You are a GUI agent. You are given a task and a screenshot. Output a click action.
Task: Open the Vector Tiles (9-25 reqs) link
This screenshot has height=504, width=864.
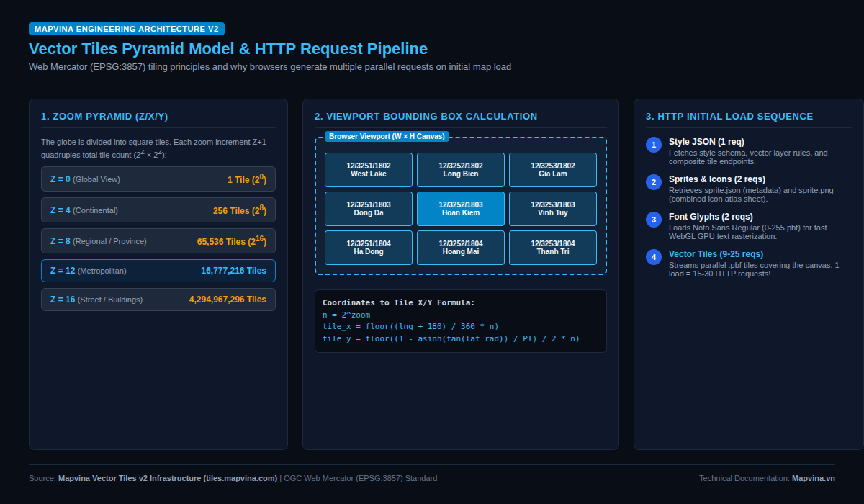pos(716,254)
